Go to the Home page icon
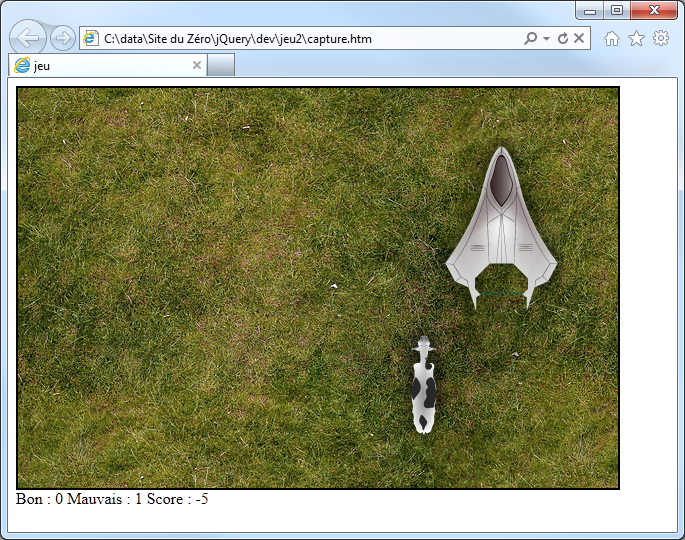The height and width of the screenshot is (540, 685). (612, 39)
